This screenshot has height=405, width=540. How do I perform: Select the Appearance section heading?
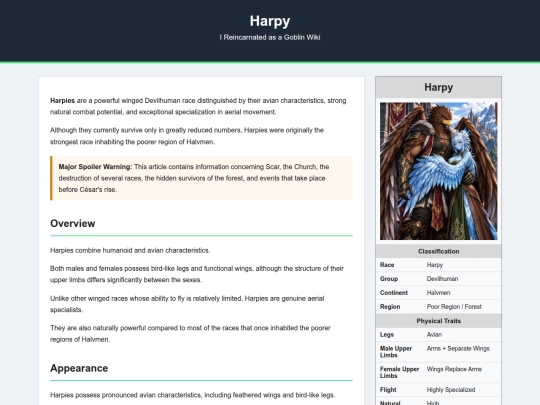pyautogui.click(x=79, y=368)
